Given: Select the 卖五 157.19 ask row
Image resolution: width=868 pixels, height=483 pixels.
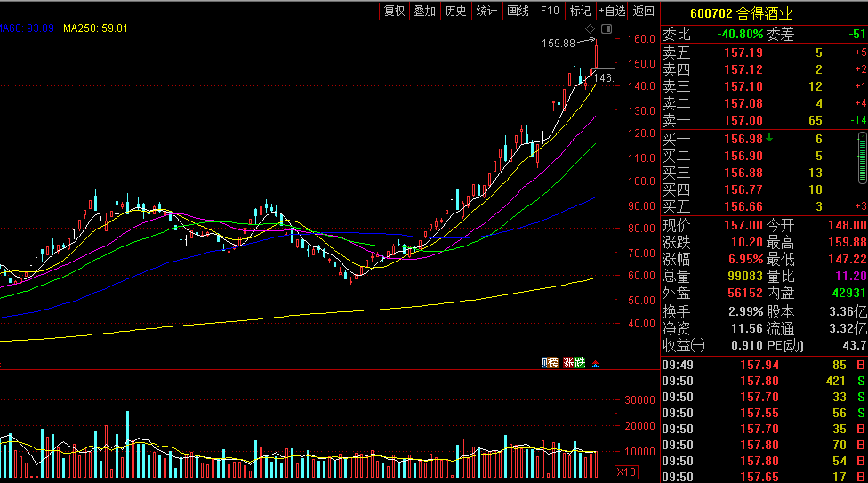Looking at the screenshot, I should coord(764,52).
